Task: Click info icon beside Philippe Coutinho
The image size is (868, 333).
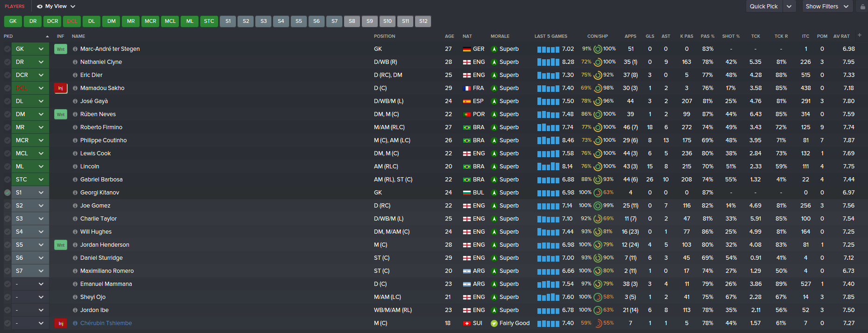Action: click(75, 140)
